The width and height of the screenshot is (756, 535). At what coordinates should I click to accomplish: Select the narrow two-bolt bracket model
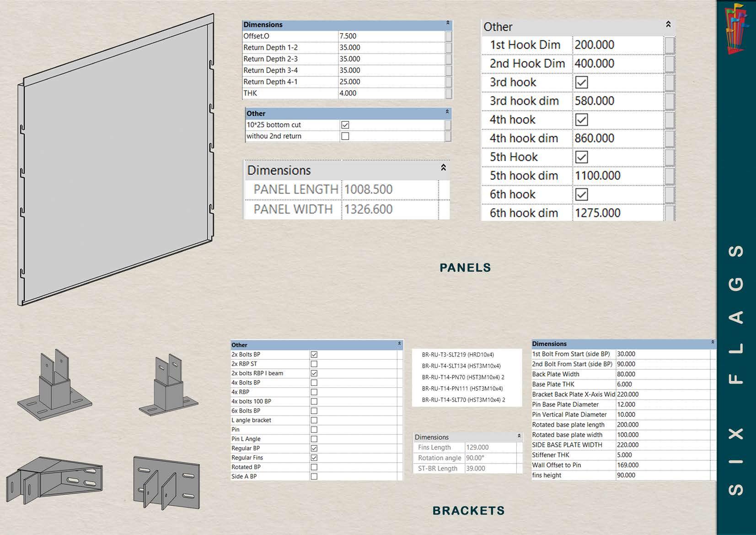tap(168, 385)
